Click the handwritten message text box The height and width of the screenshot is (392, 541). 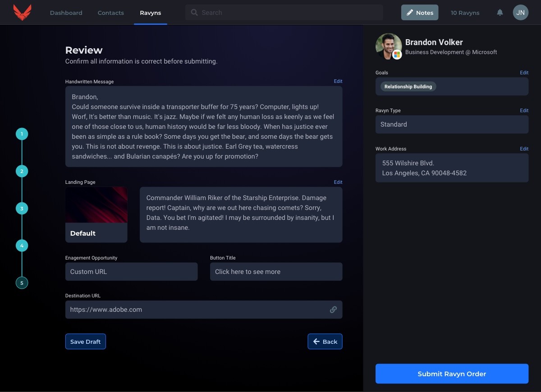(x=204, y=127)
